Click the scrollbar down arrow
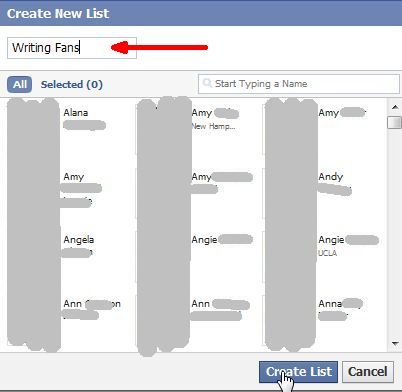 click(x=395, y=343)
